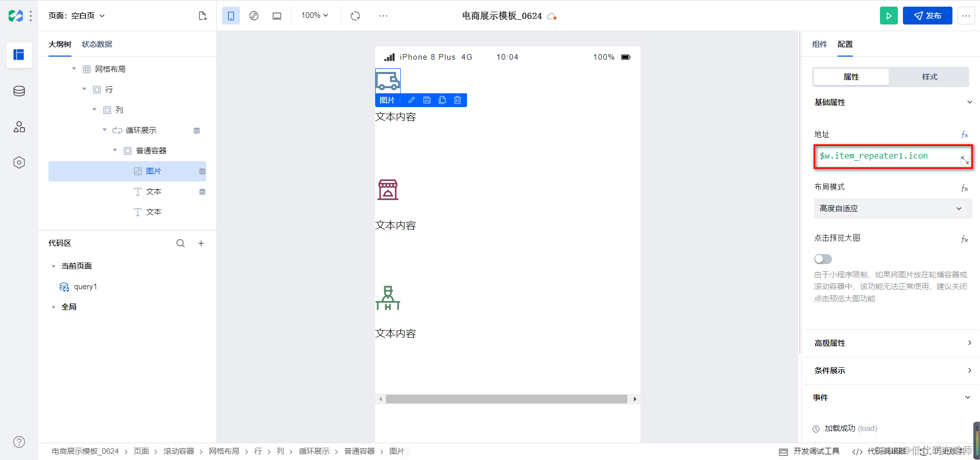Select the 属性 segment tab
980x460 pixels.
coord(851,77)
